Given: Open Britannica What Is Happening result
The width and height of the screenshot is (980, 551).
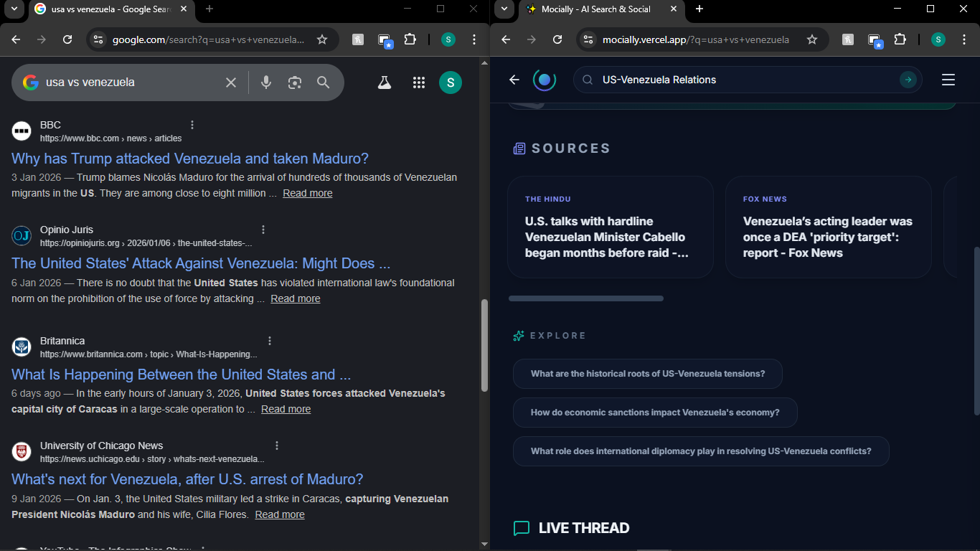Looking at the screenshot, I should click(x=181, y=375).
